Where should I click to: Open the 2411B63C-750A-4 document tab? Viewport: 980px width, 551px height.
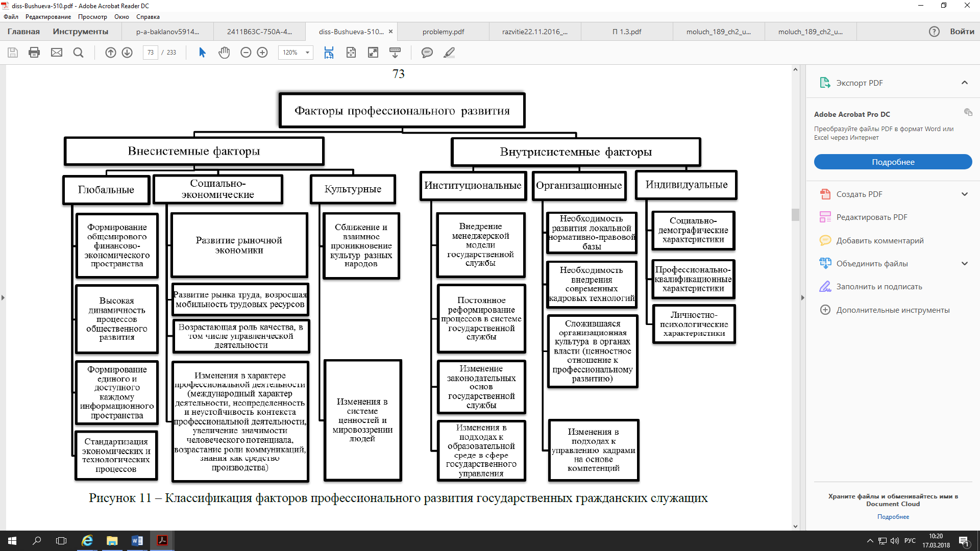(x=259, y=32)
